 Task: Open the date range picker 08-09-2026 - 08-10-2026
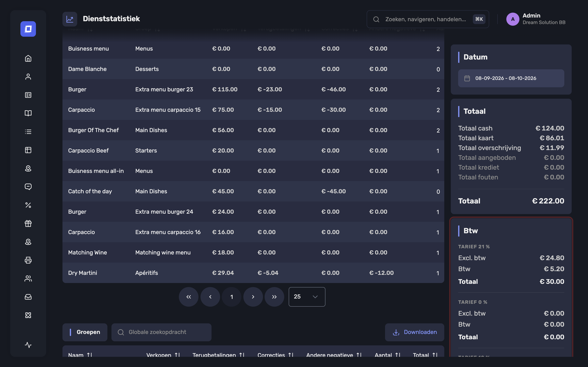[511, 78]
